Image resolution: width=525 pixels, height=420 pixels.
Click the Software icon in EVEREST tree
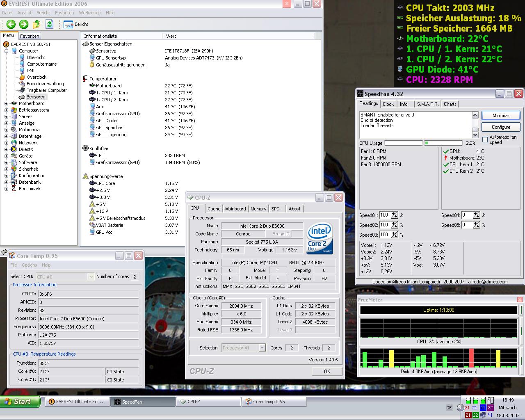[x=14, y=162]
